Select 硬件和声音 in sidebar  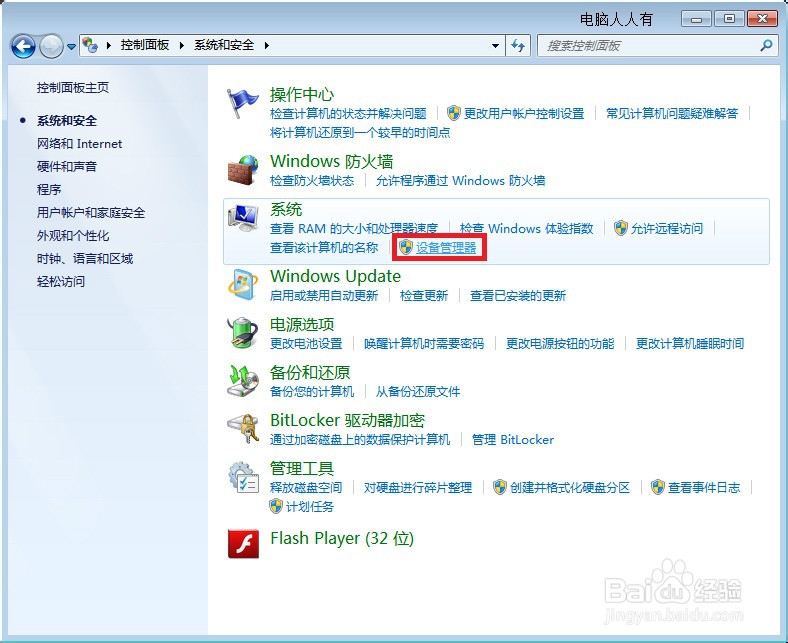(67, 166)
